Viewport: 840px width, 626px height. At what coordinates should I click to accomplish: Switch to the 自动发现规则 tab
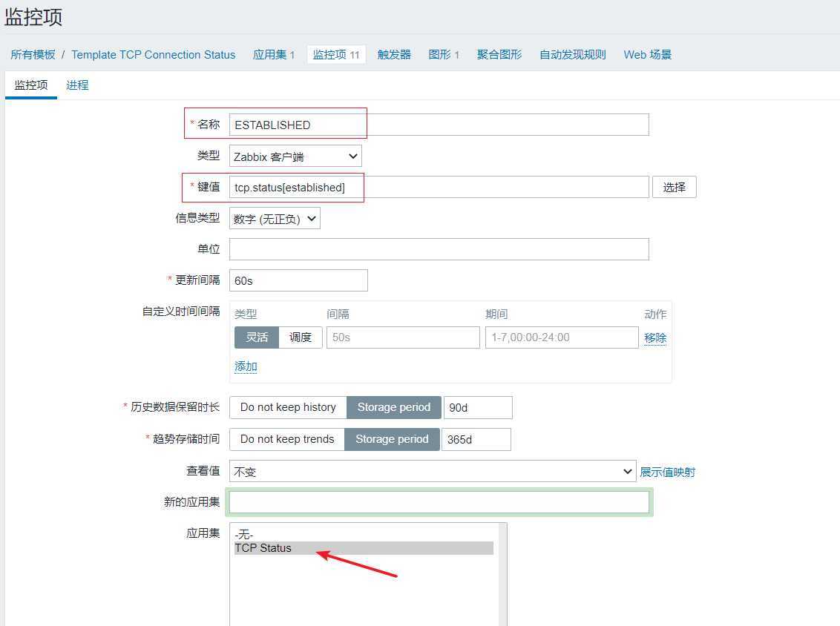[x=571, y=54]
